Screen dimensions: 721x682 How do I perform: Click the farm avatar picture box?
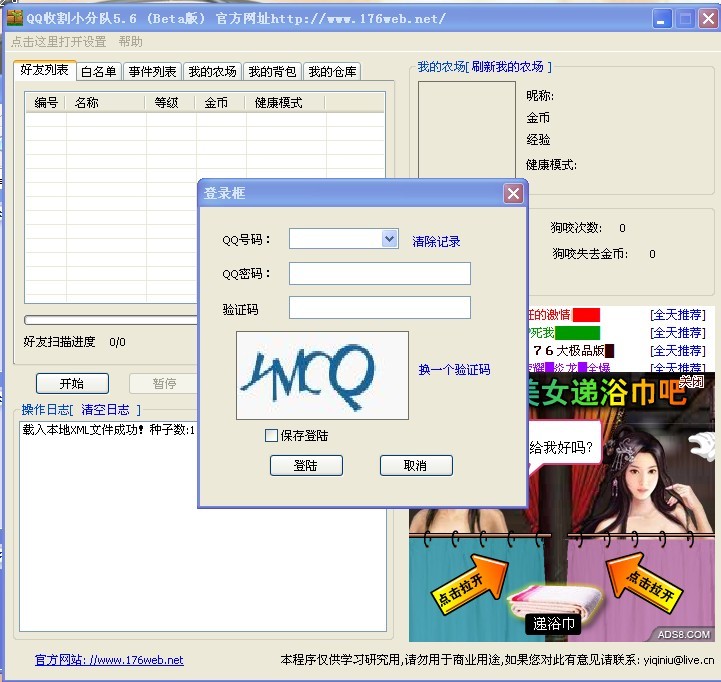(467, 130)
